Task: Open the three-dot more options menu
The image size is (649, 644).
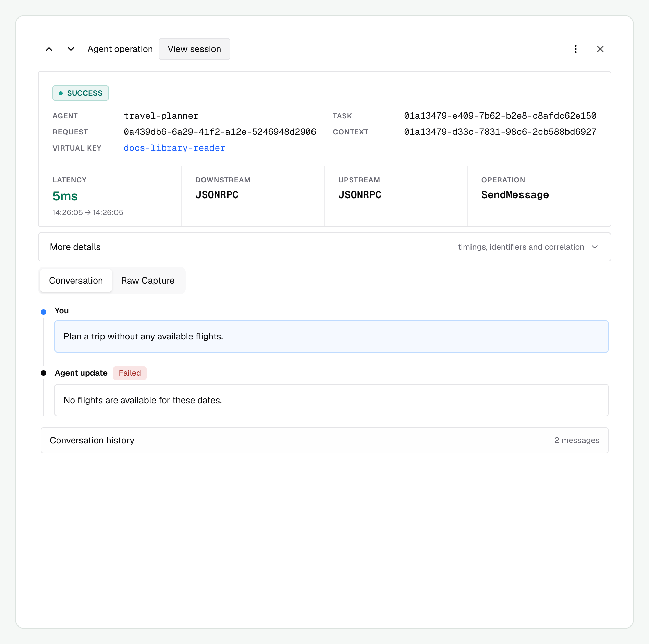Action: point(576,49)
